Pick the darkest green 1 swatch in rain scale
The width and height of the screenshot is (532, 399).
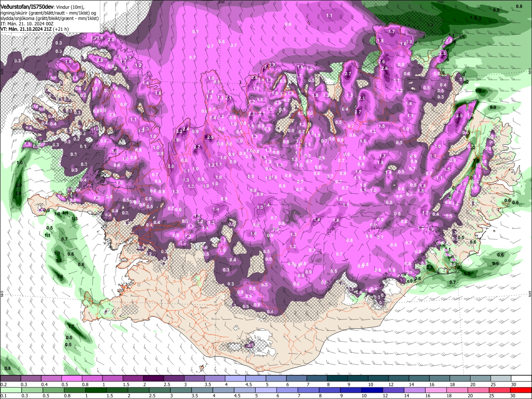96,390
